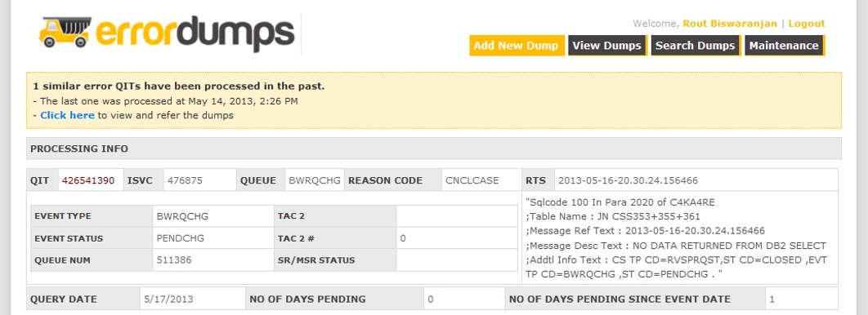Viewport: 868px width, 315px height.
Task: Open Add New Dump page
Action: point(516,46)
